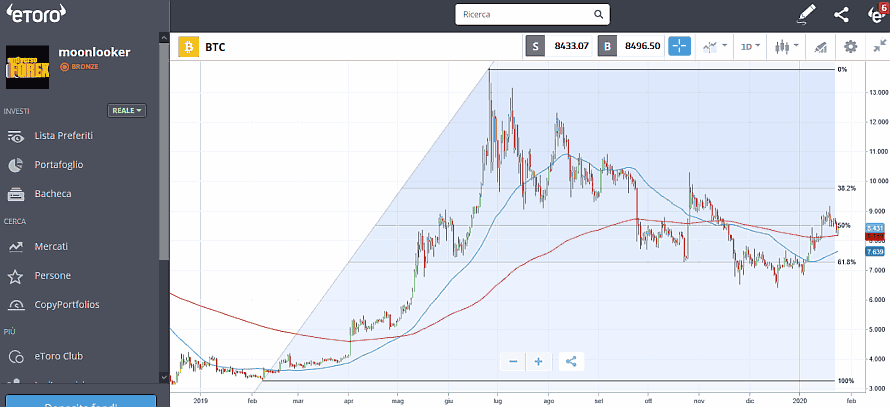The image size is (890, 407).
Task: Open the candlestick chart type dropdown
Action: 786,47
